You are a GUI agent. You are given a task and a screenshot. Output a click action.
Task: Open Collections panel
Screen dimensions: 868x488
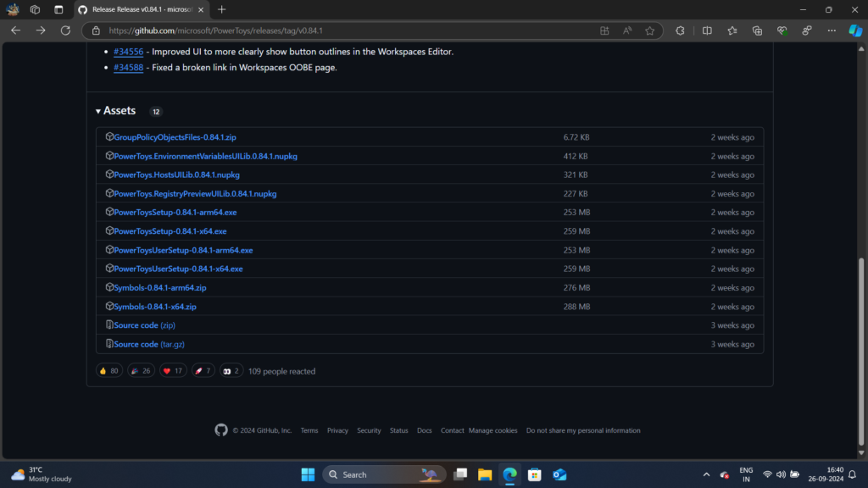[757, 30]
